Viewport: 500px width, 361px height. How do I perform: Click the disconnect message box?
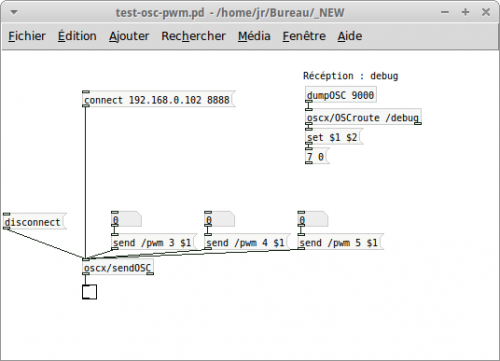tap(35, 221)
